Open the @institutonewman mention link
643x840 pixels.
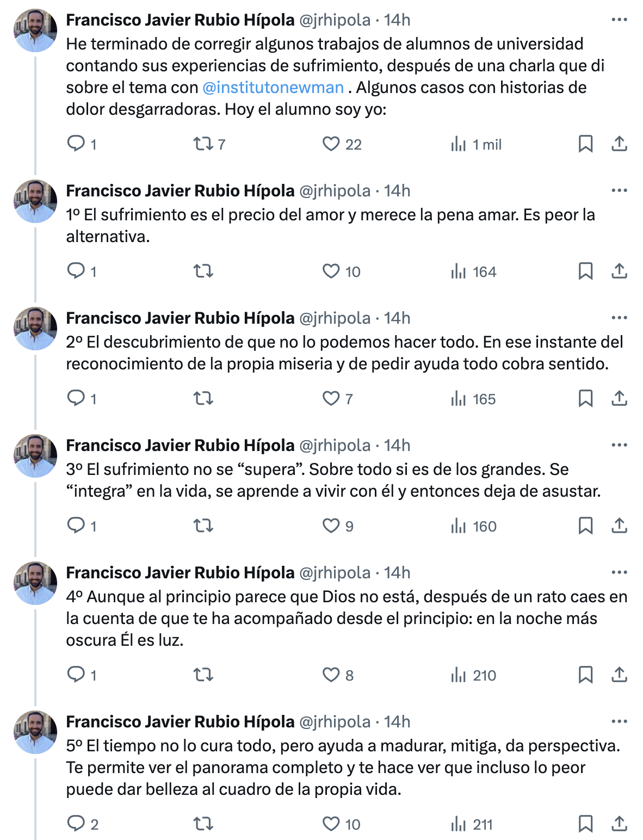273,88
